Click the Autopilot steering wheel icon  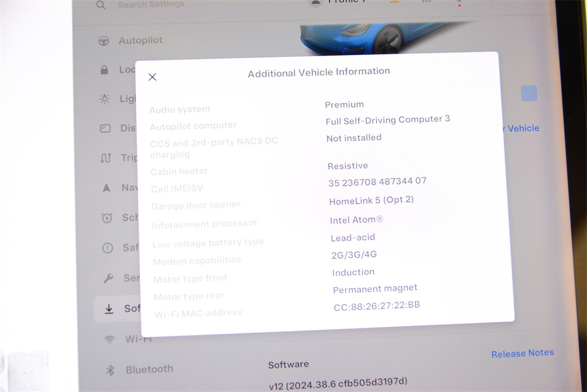pyautogui.click(x=104, y=41)
